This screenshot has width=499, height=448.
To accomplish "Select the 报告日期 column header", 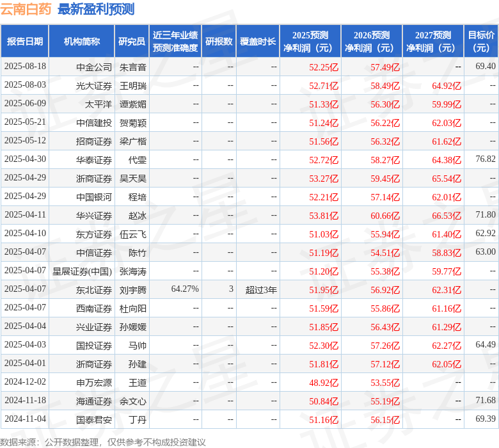I will [x=25, y=42].
